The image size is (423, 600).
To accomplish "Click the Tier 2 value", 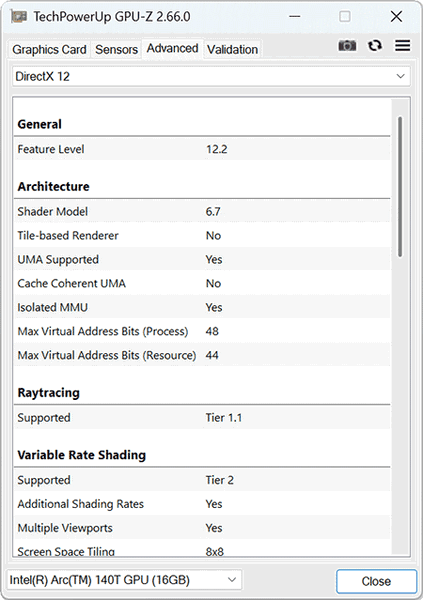I will pyautogui.click(x=220, y=480).
